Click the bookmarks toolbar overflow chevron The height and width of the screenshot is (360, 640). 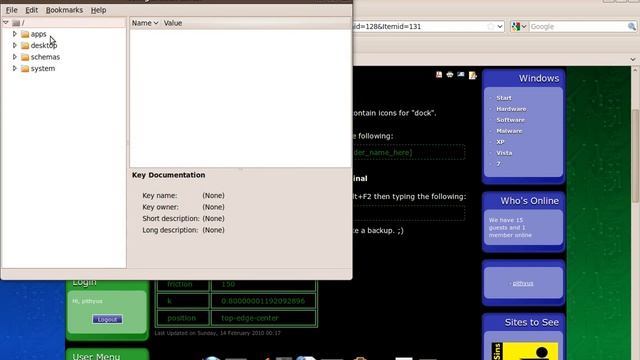(x=633, y=60)
